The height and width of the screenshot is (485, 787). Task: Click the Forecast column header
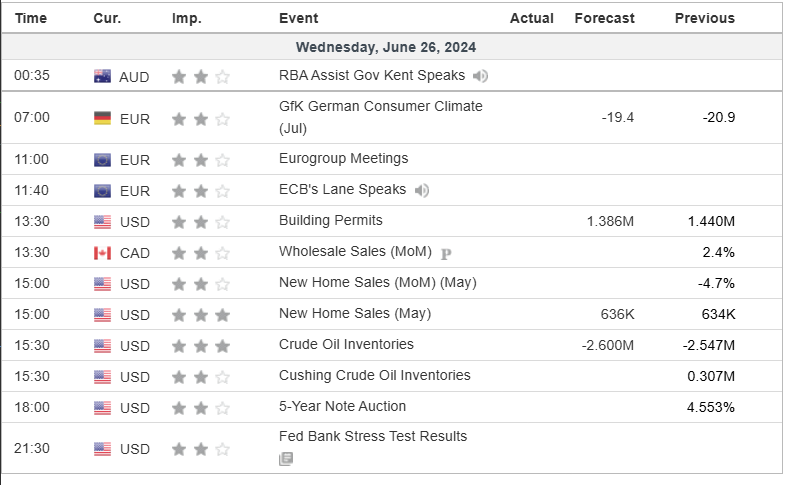(x=604, y=18)
